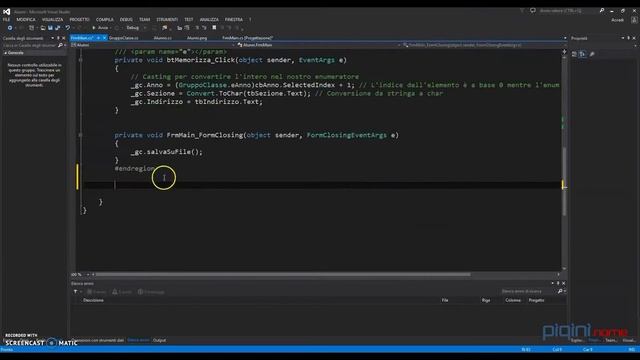The height and width of the screenshot is (360, 640).
Task: Click the Save file toolbar icon
Action: click(x=50, y=28)
